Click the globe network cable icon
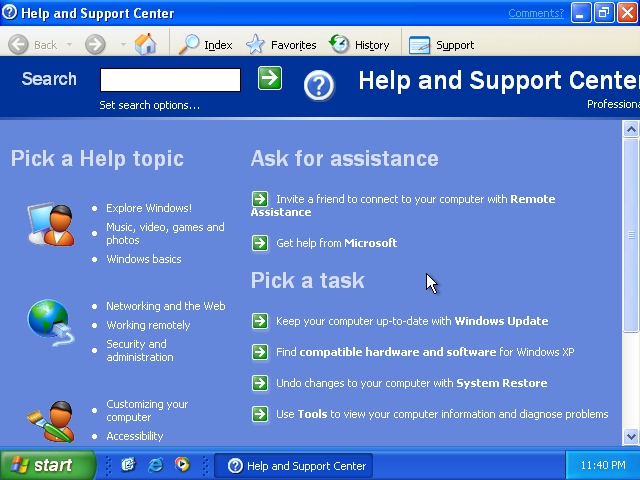The image size is (640, 480). 51,323
